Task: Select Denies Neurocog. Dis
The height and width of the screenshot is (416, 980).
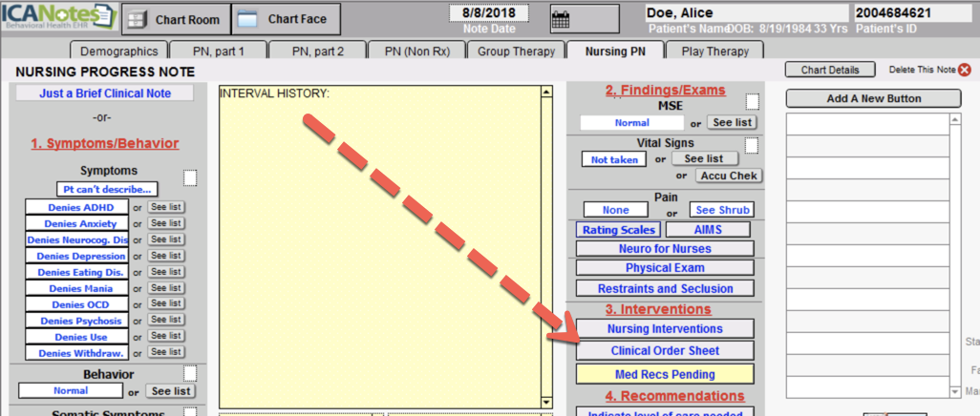Action: point(76,239)
